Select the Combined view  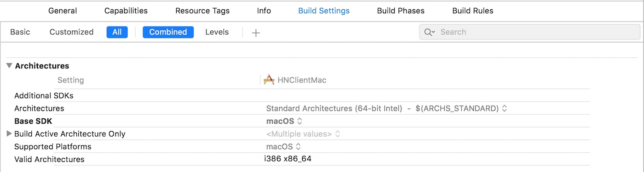point(168,32)
